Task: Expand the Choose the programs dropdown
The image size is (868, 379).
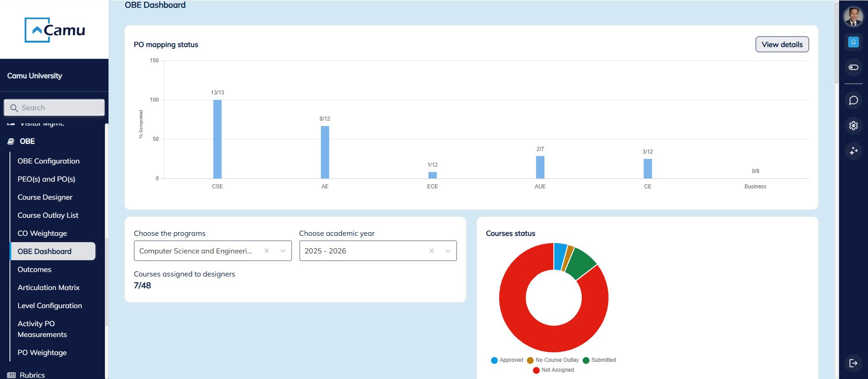Action: (x=283, y=251)
